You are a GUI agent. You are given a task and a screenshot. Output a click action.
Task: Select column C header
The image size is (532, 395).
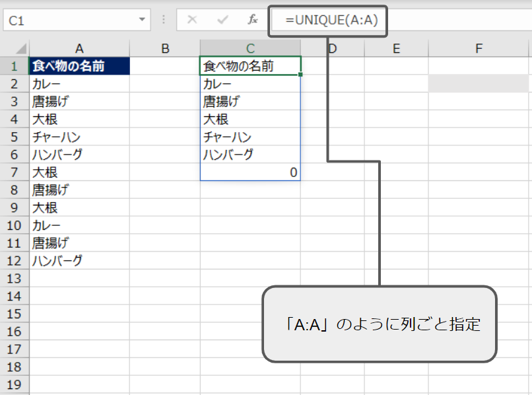pos(250,48)
